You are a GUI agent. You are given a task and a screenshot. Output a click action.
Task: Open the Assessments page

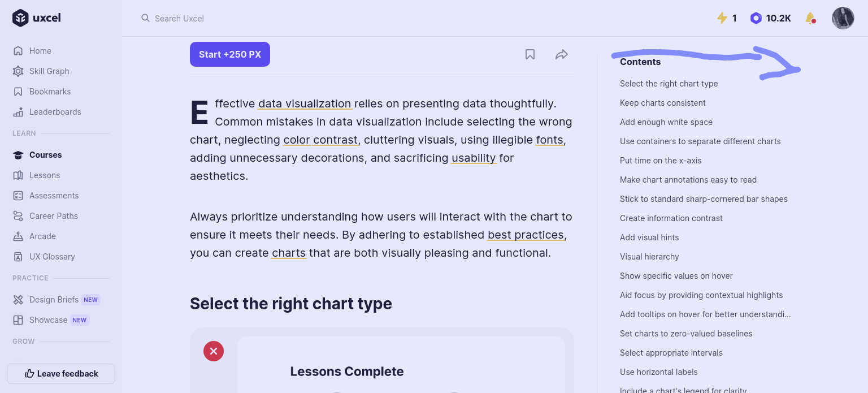(54, 196)
